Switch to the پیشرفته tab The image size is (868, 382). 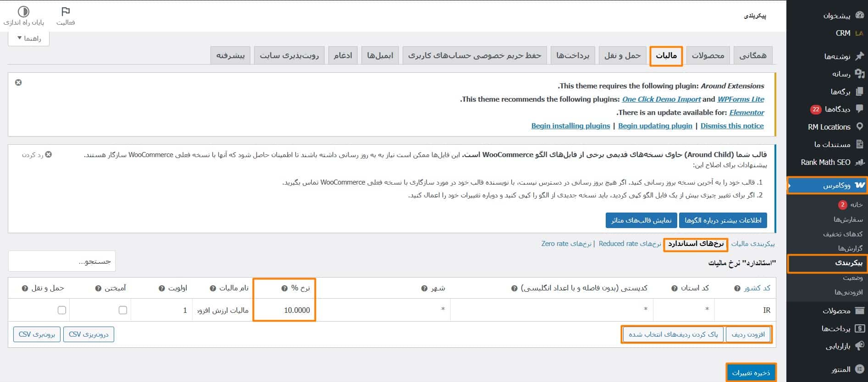(x=230, y=55)
